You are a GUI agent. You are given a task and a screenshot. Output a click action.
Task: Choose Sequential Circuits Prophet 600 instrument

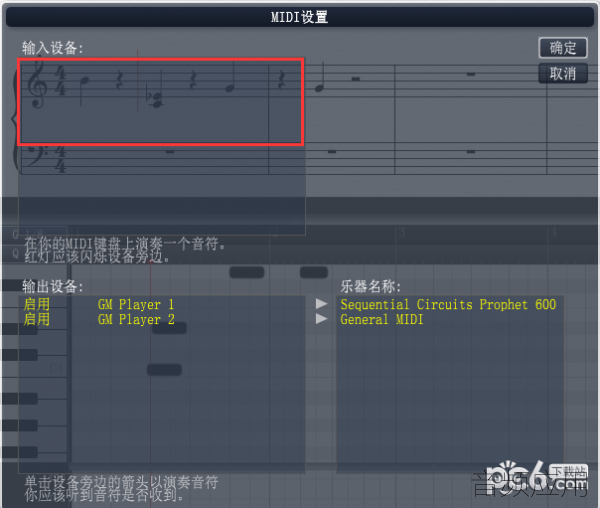tap(448, 304)
